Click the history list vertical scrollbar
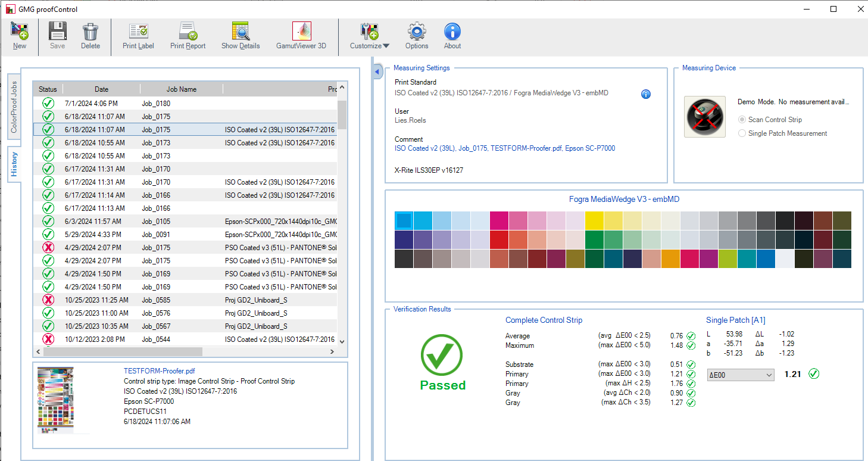 pos(342,115)
